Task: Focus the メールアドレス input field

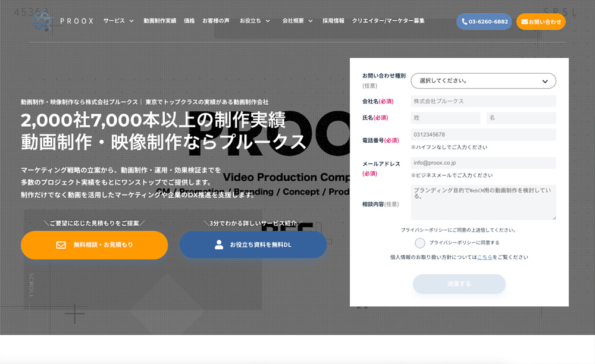Action: pos(483,162)
